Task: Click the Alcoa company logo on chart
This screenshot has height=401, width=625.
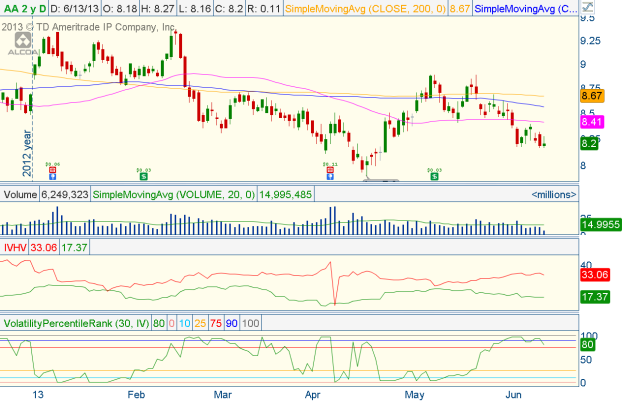Action: point(19,45)
